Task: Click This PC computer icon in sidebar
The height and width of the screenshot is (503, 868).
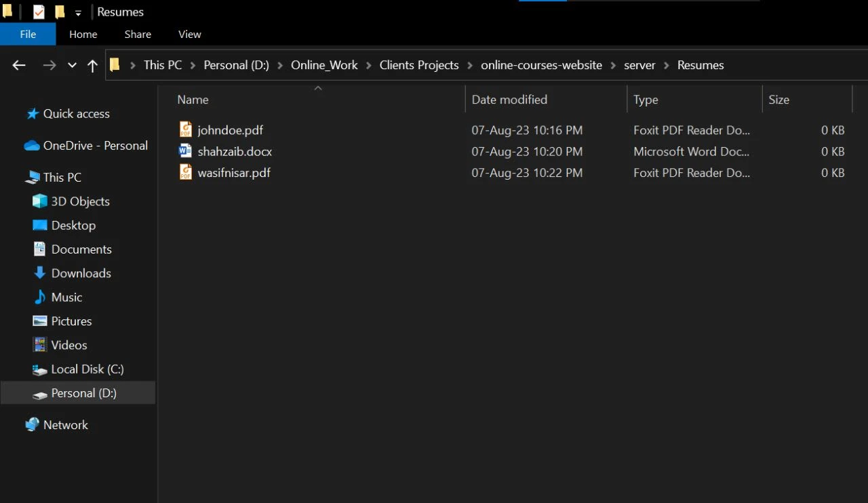Action: click(32, 178)
